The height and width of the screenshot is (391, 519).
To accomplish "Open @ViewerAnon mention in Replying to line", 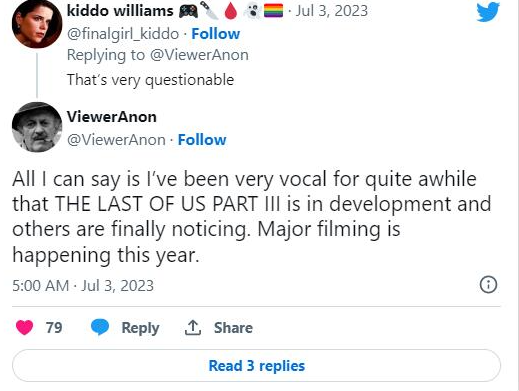I will point(199,55).
